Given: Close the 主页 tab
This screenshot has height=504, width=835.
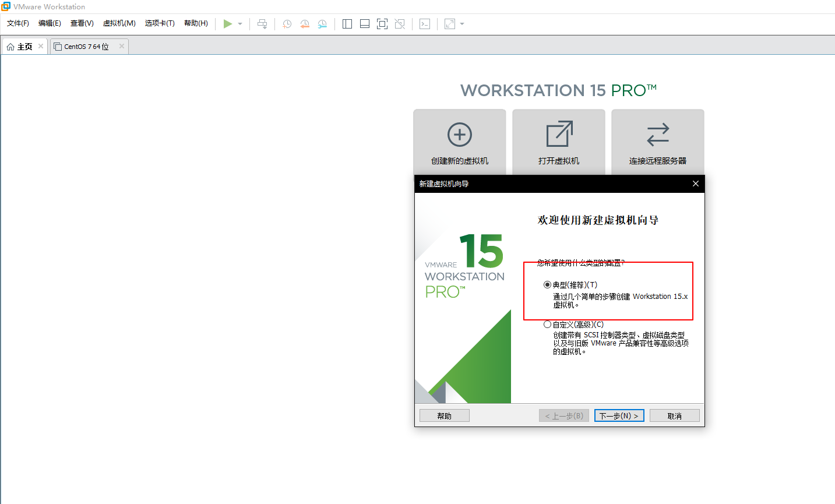Looking at the screenshot, I should (41, 46).
